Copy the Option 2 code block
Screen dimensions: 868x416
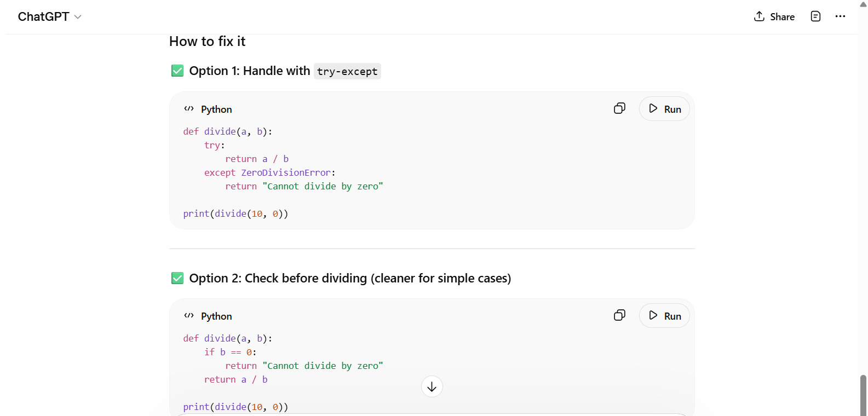point(619,315)
